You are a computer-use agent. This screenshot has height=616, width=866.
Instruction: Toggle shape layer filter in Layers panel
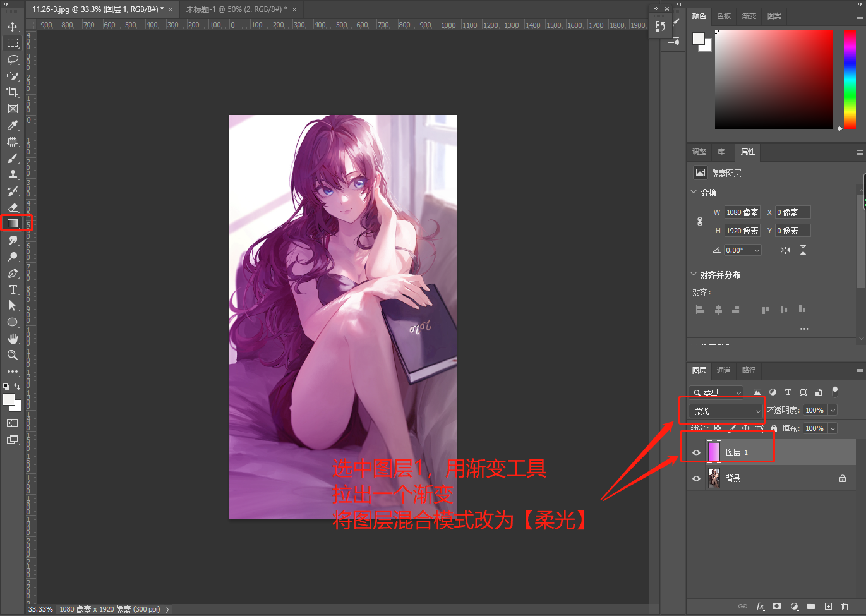pyautogui.click(x=803, y=392)
